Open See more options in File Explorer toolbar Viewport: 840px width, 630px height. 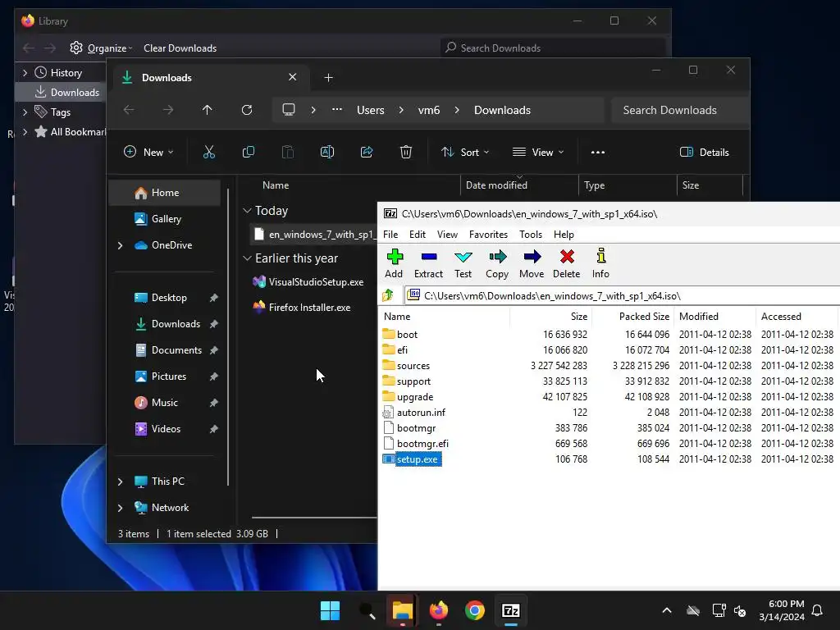coord(598,152)
